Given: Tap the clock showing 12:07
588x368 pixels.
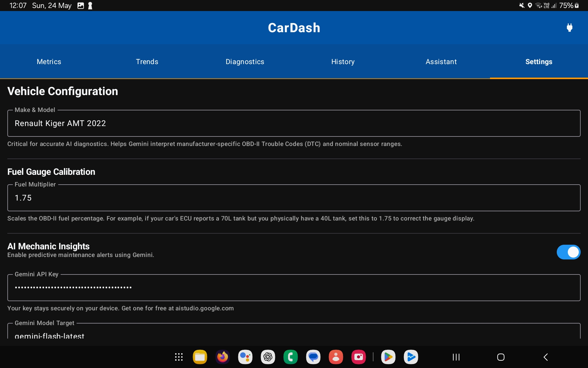Looking at the screenshot, I should point(18,6).
